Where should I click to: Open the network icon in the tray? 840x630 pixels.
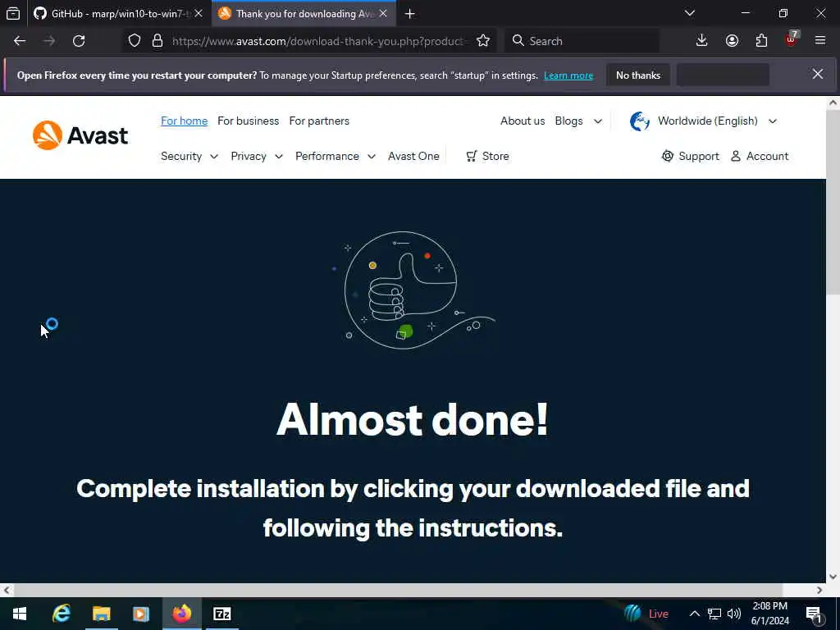pyautogui.click(x=714, y=614)
